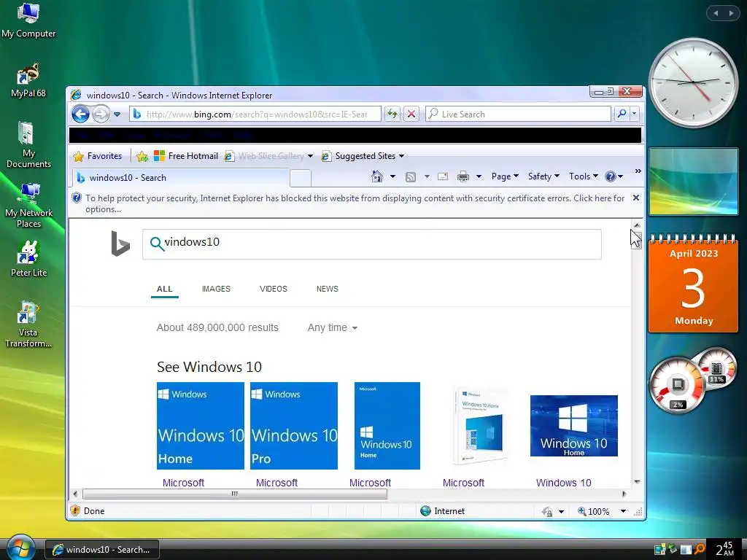The height and width of the screenshot is (560, 747).
Task: Click the security information bar message
Action: (355, 203)
